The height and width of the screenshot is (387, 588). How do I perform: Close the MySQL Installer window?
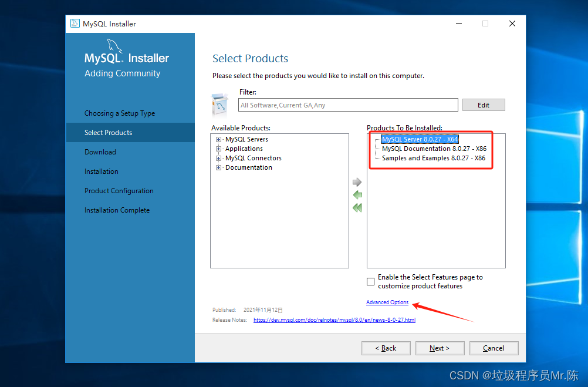coord(512,23)
